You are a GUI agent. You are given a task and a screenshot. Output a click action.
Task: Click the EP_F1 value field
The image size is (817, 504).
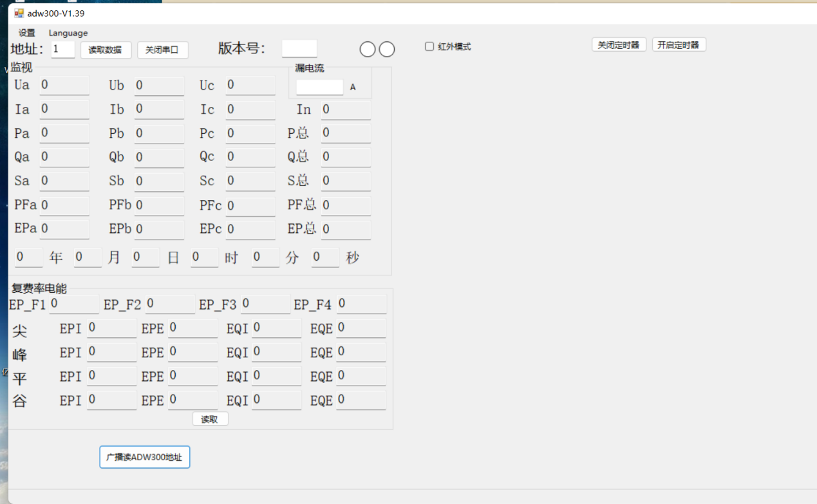[73, 304]
